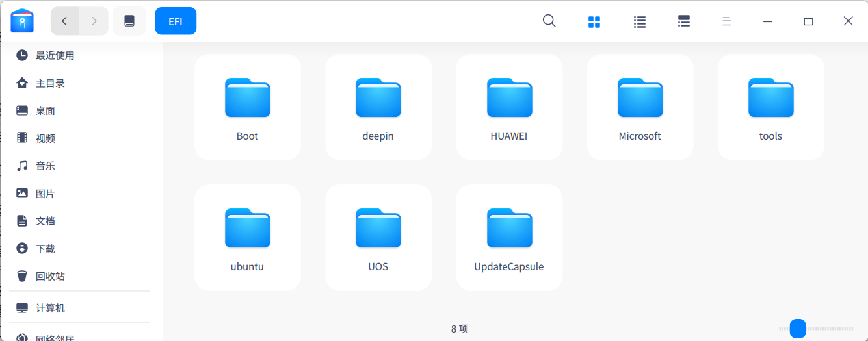Maximize the file manager window
Image resolution: width=868 pixels, height=341 pixels.
click(x=808, y=21)
